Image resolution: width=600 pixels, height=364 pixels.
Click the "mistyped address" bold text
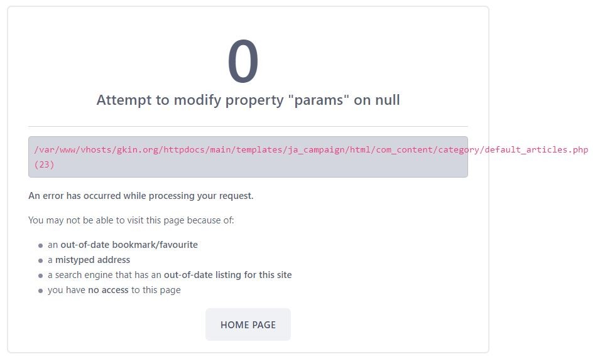click(x=92, y=260)
